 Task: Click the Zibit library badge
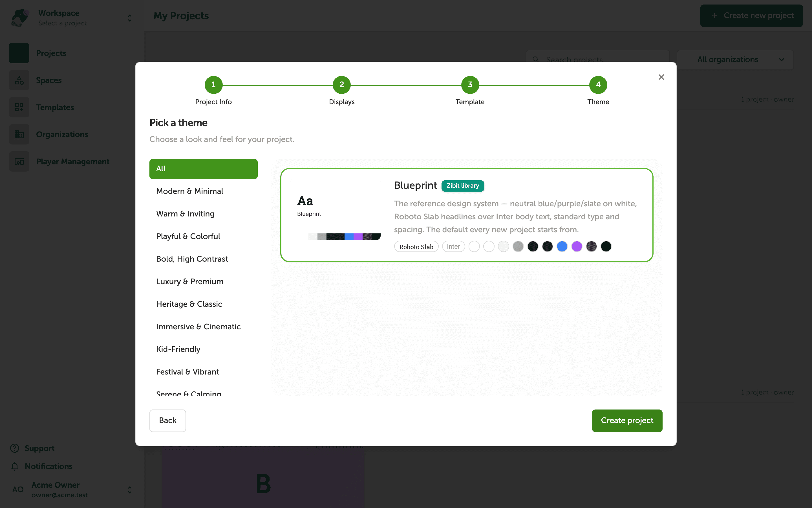coord(463,186)
